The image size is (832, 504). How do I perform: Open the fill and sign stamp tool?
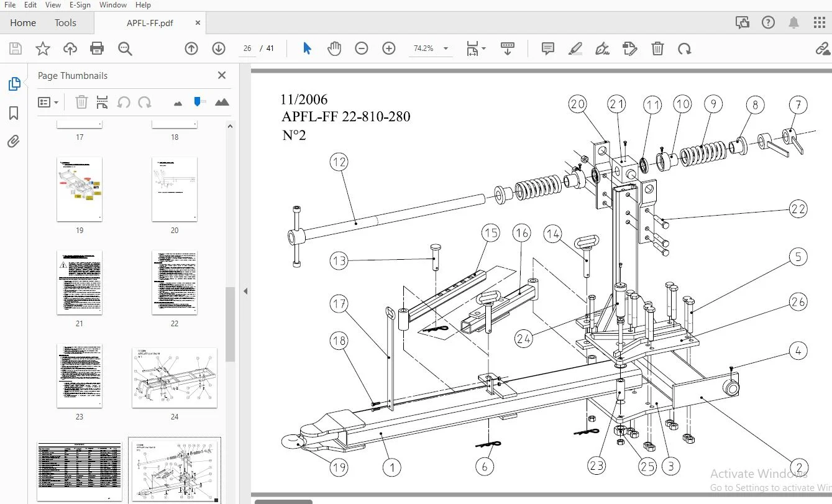pyautogui.click(x=629, y=48)
